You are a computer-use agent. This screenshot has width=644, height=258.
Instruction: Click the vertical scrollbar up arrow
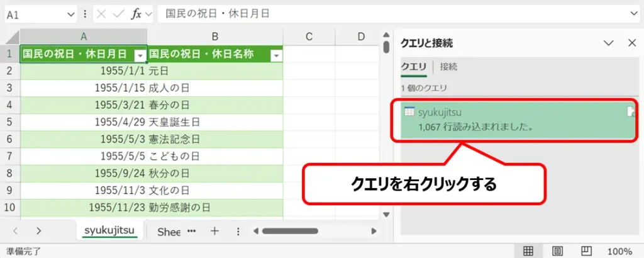point(386,35)
